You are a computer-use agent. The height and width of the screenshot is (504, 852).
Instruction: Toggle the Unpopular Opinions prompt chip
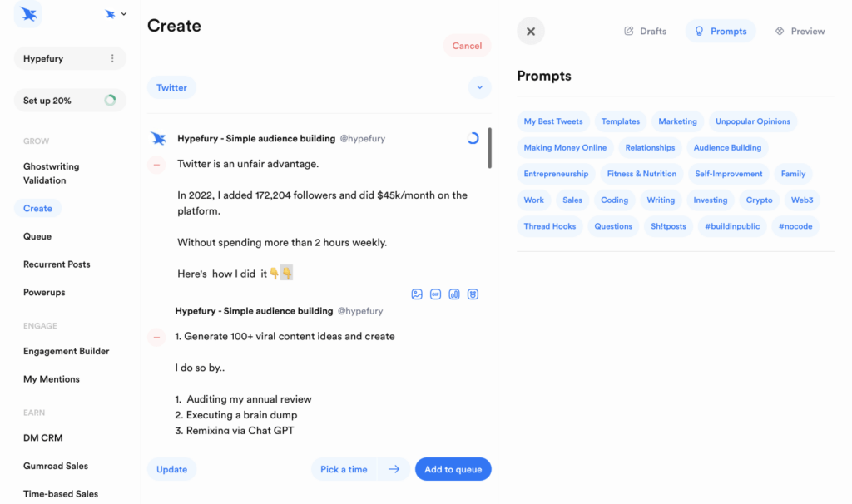pyautogui.click(x=753, y=121)
